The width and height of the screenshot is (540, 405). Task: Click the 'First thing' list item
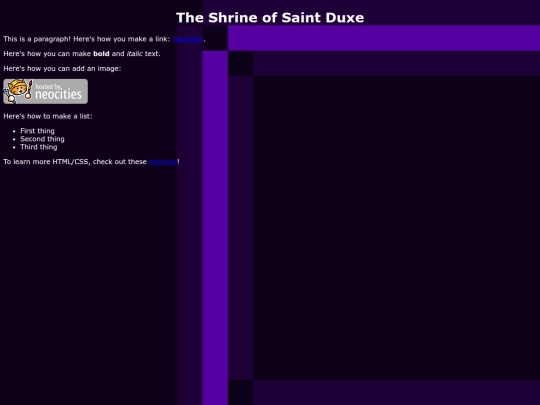point(37,131)
